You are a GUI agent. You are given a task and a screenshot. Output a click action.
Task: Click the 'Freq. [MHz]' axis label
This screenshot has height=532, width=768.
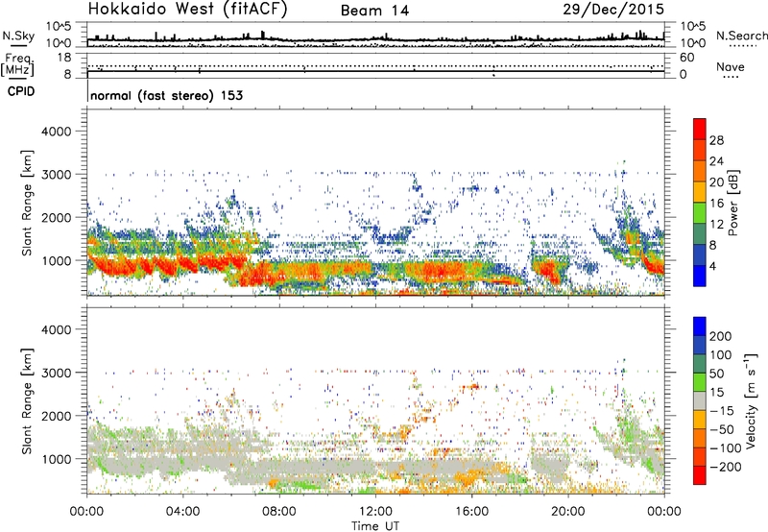[18, 64]
